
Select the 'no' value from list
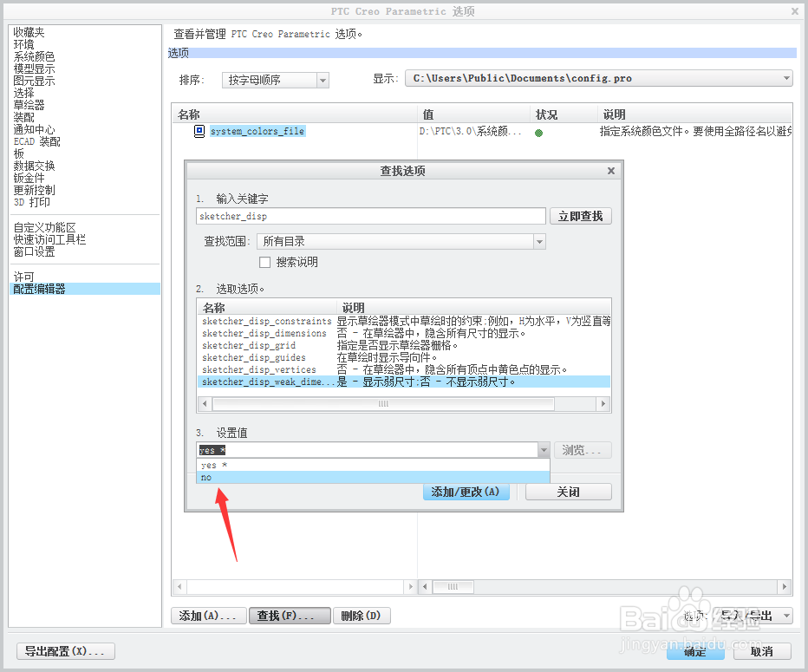(374, 478)
